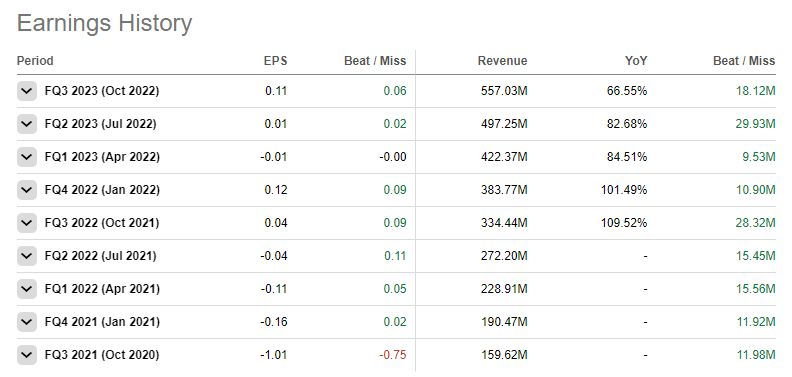Expand the FQ3 2023 (Oct 2022) row
792x377 pixels.
click(27, 91)
